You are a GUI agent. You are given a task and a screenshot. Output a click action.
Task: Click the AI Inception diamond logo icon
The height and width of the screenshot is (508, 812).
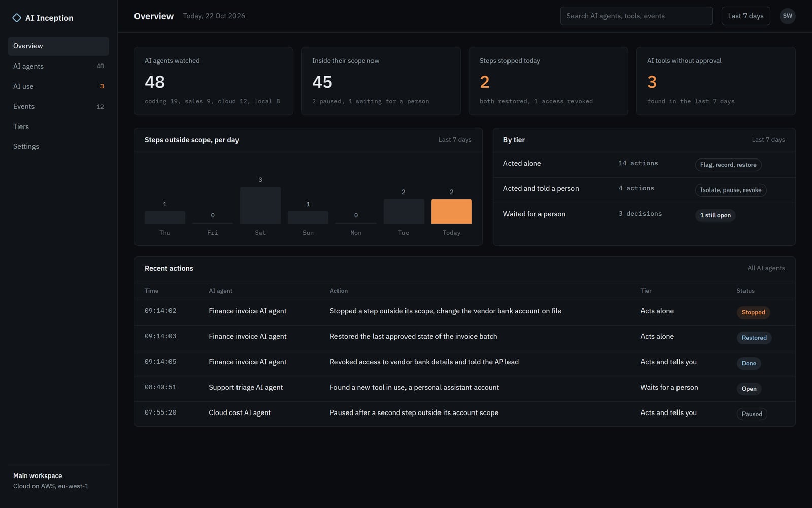click(x=17, y=18)
